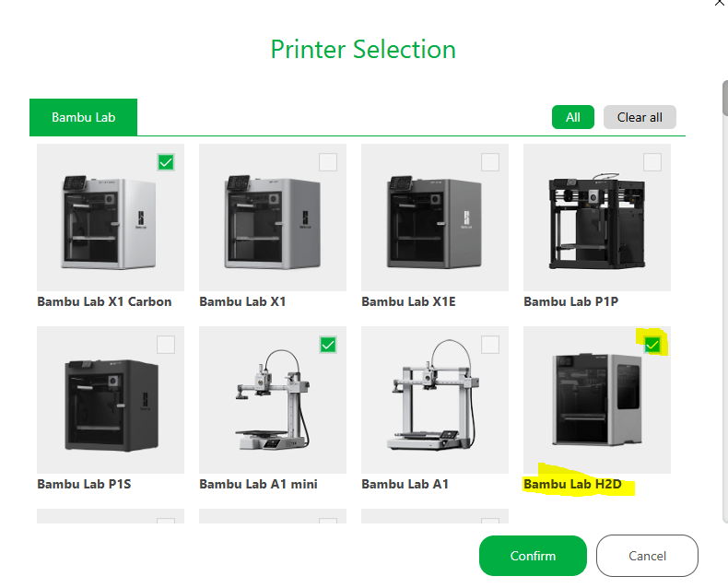Image resolution: width=728 pixels, height=588 pixels.
Task: Enable the Bambu Lab X1E checkbox
Action: point(490,162)
